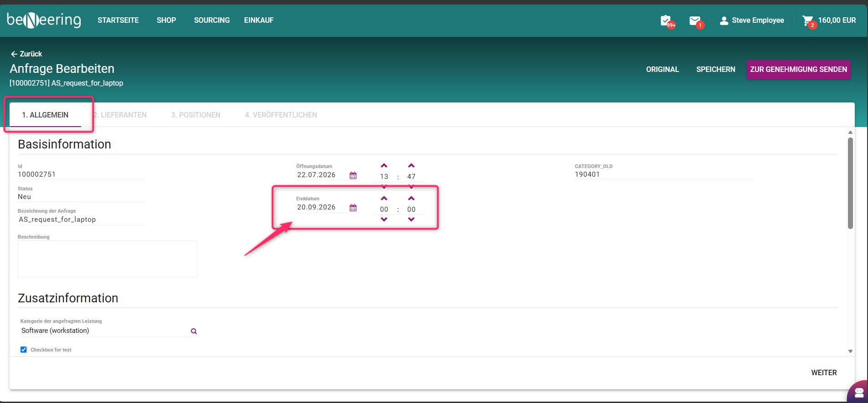
Task: Click the Speichern button
Action: pos(715,69)
